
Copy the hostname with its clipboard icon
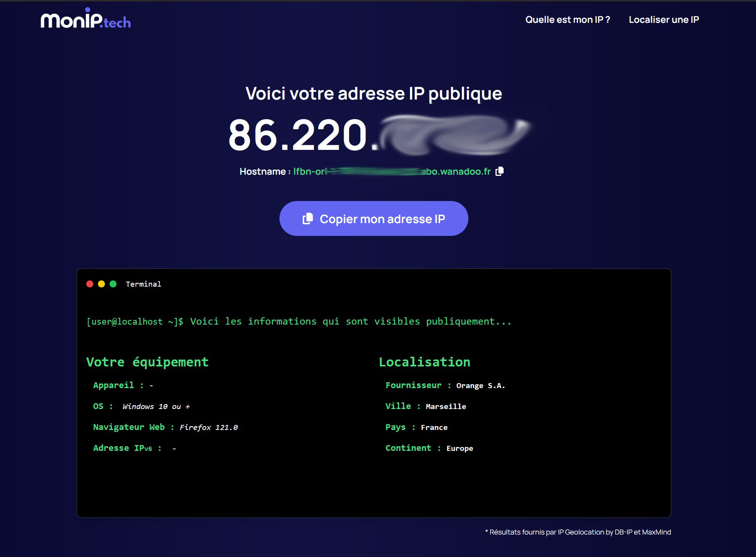500,171
